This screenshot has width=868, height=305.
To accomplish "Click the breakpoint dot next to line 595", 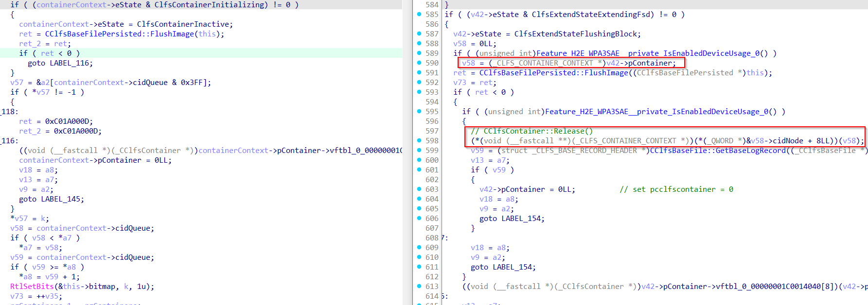I will pos(419,112).
